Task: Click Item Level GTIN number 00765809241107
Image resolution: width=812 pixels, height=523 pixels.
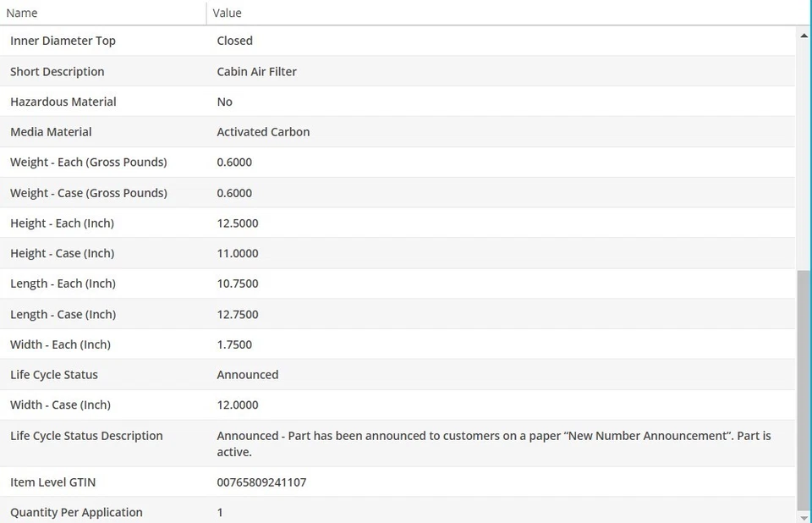Action: coord(261,482)
